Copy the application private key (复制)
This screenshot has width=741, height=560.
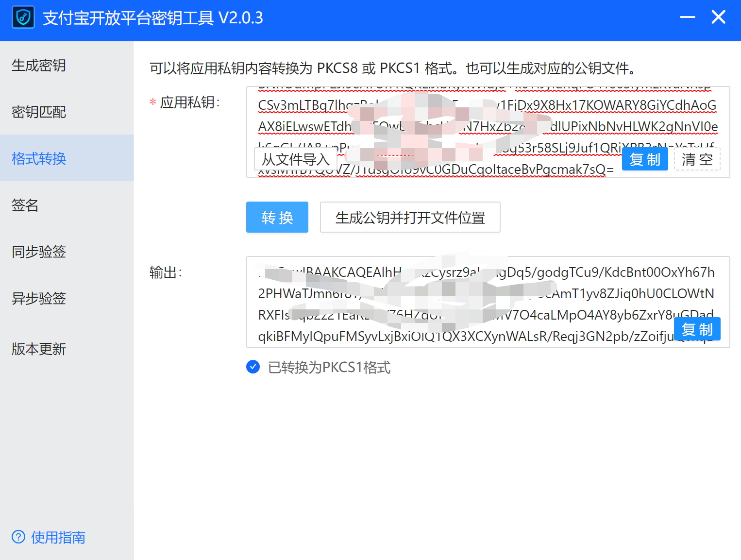(x=645, y=159)
